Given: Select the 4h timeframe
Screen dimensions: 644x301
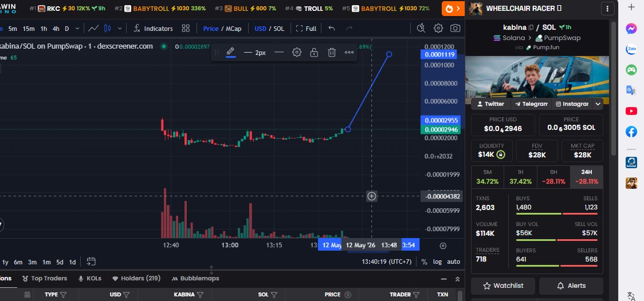Looking at the screenshot, I should (56, 28).
